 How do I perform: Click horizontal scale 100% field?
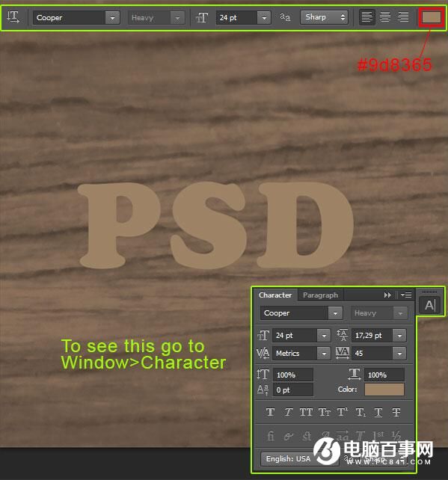coord(384,375)
